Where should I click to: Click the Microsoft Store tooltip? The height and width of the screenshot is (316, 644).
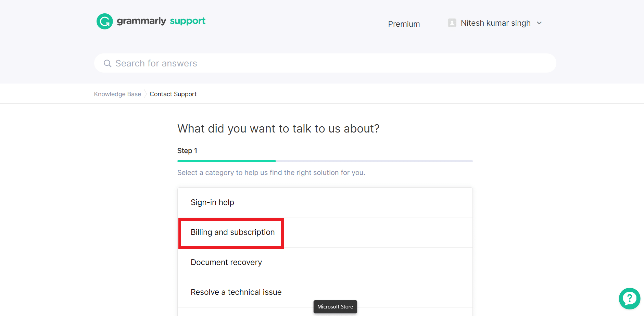coord(335,307)
